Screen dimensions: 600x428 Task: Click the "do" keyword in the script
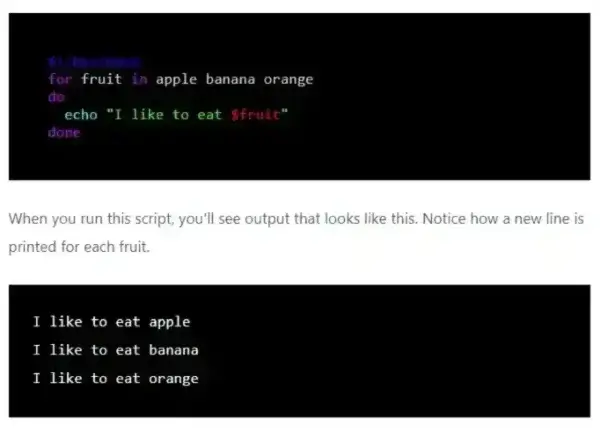(55, 97)
